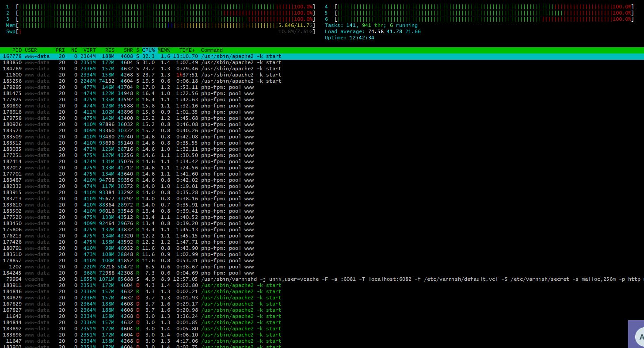This screenshot has width=644, height=348.
Task: Select php-fpm process row 177925
Action: click(x=322, y=99)
